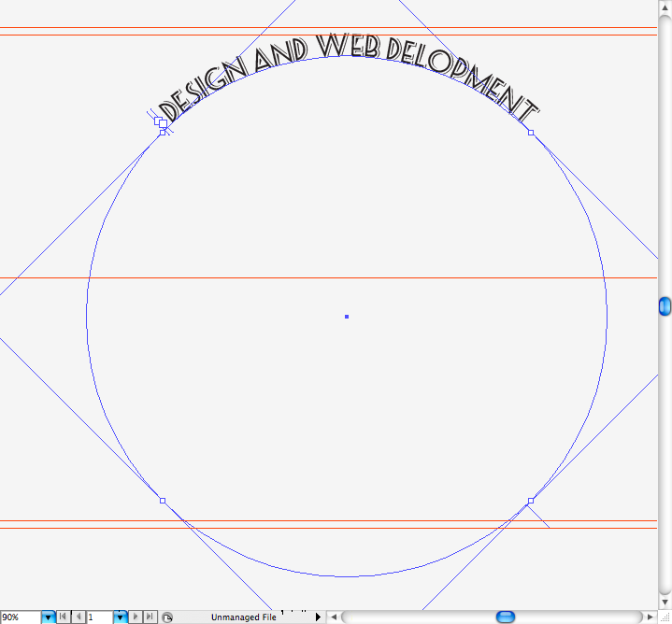672x624 pixels.
Task: Click the vertical scrollbar up arrow
Action: coord(665,7)
